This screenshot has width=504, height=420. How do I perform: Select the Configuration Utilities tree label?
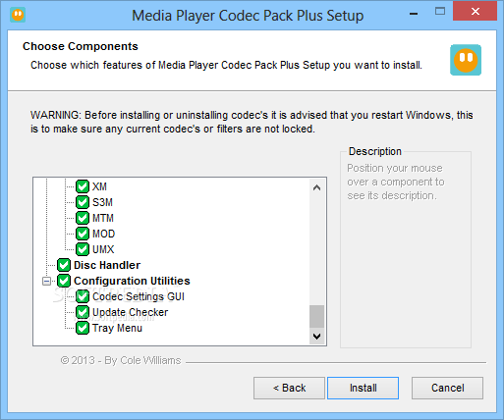point(132,281)
